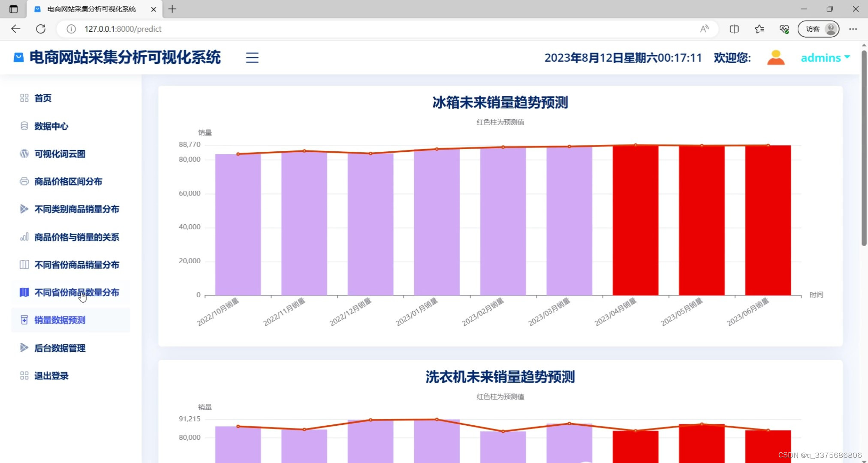Click the 不同省份商品销量分布 column icon
Viewport: 868px width, 463px height.
point(24,265)
